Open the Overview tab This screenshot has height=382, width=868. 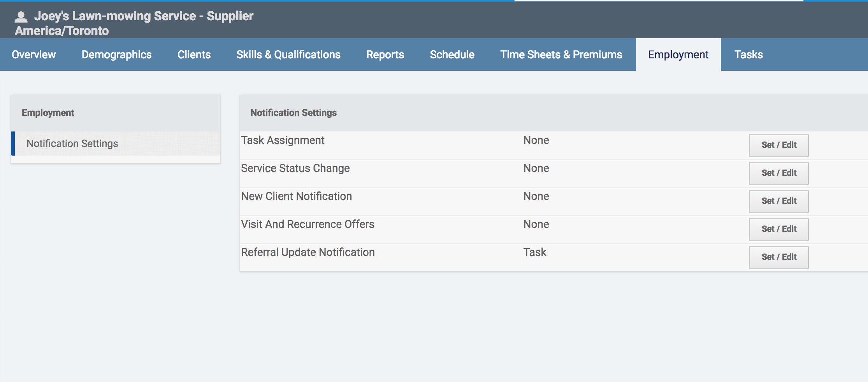tap(33, 54)
